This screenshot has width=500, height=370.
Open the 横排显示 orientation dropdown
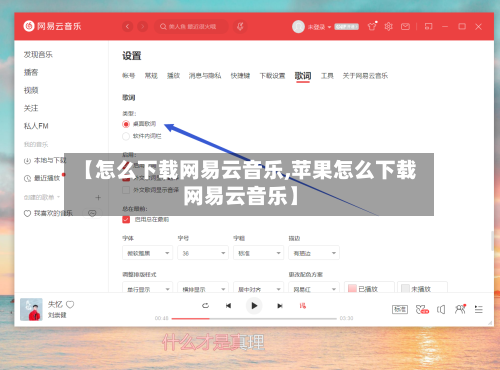[x=203, y=287]
